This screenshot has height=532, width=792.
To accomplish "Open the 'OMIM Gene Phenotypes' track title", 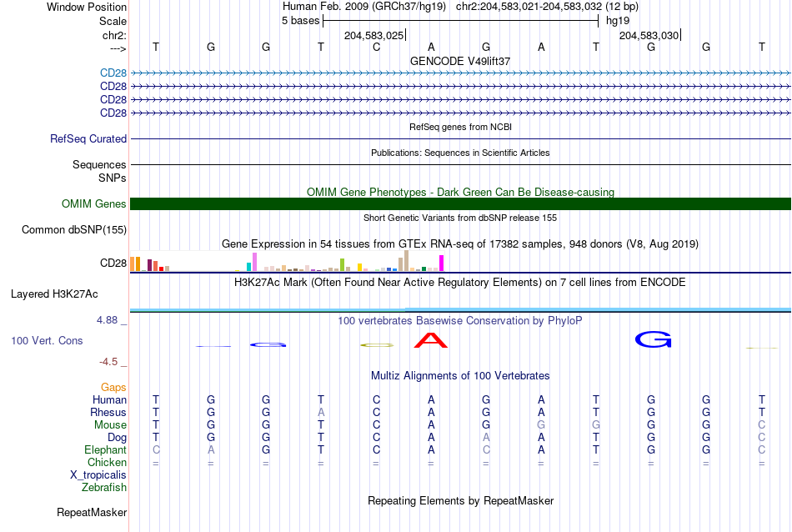I will 460,192.
